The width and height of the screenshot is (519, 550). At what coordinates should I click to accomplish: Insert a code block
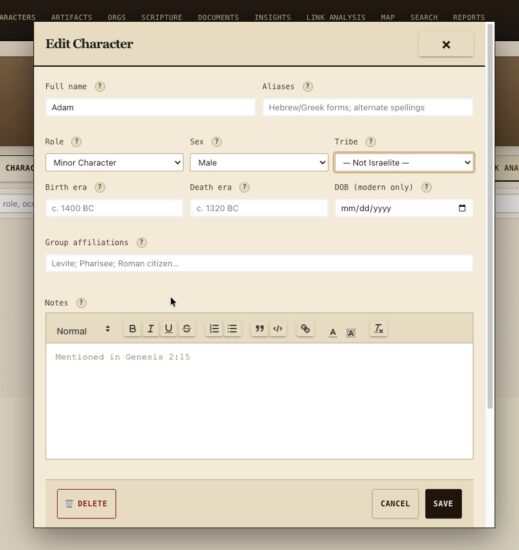coord(278,329)
